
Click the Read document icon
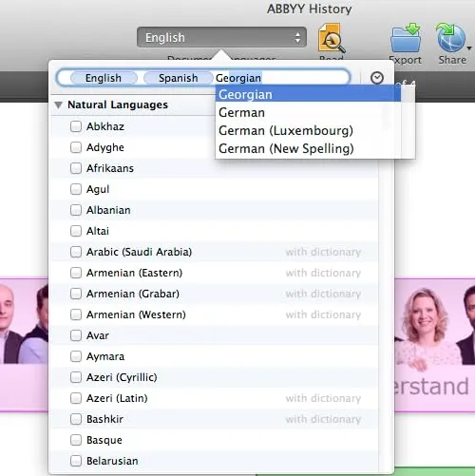(332, 38)
